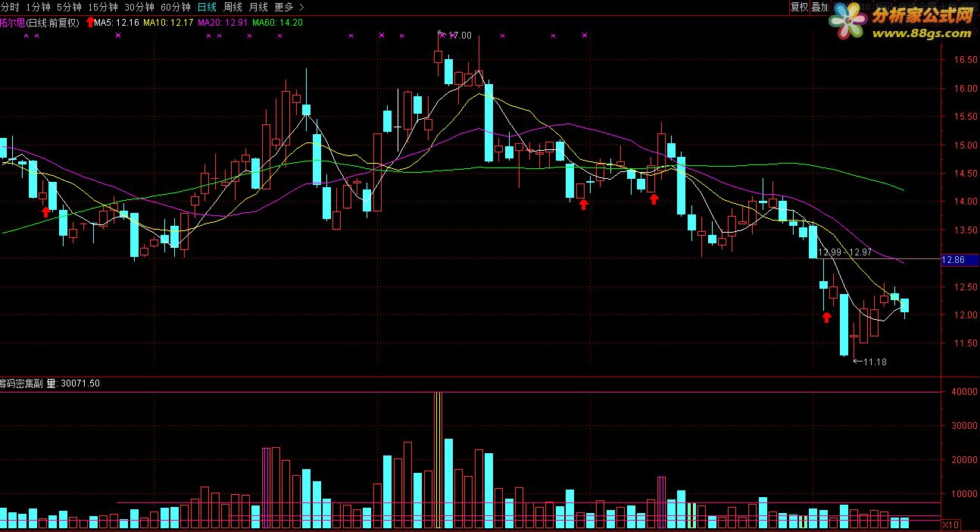Image resolution: width=980 pixels, height=532 pixels.
Task: Switch chart to 30分钟 period
Action: tap(139, 7)
